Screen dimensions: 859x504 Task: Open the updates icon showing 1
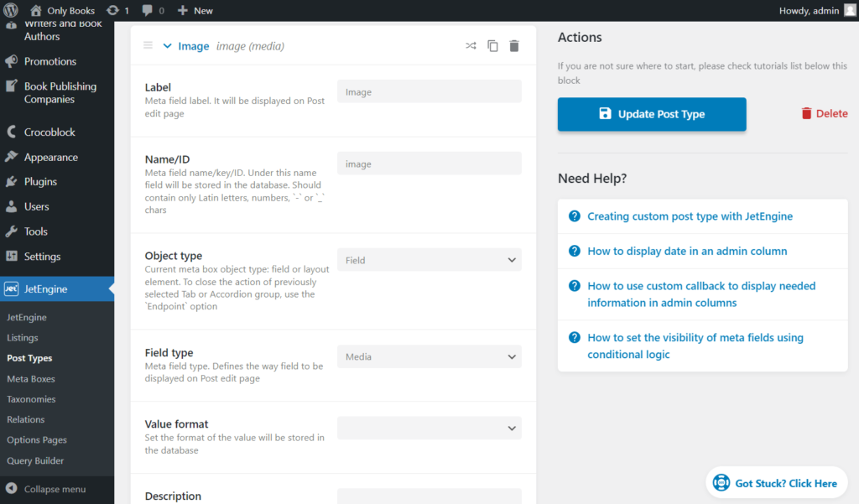[113, 10]
